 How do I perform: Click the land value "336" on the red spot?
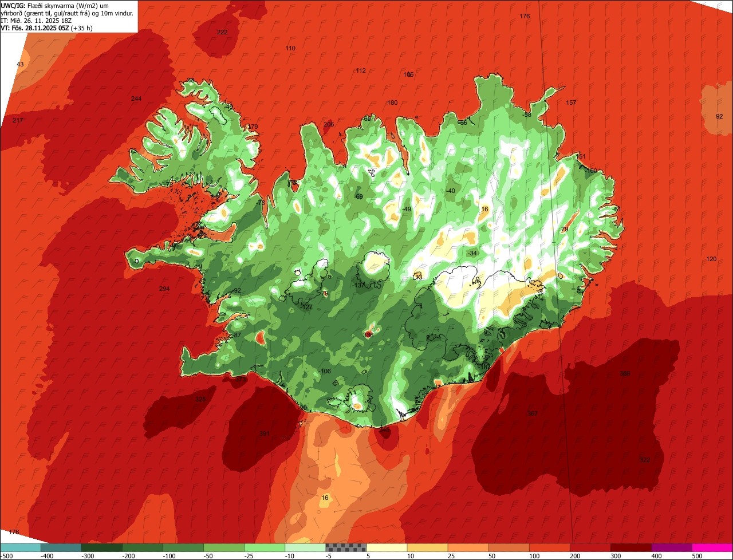point(369,334)
